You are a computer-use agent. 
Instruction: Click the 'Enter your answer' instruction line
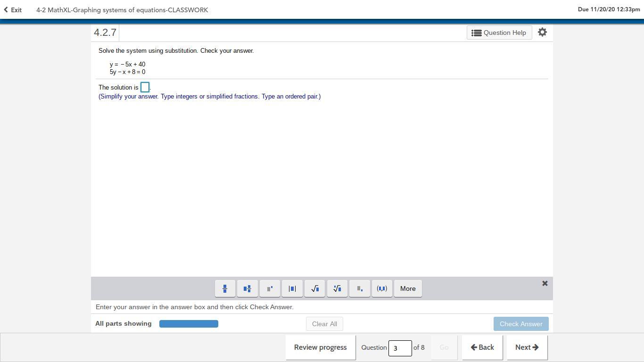click(x=195, y=307)
